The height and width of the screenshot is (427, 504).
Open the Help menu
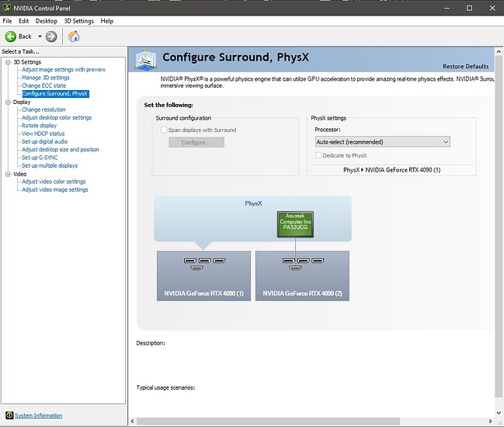[106, 21]
